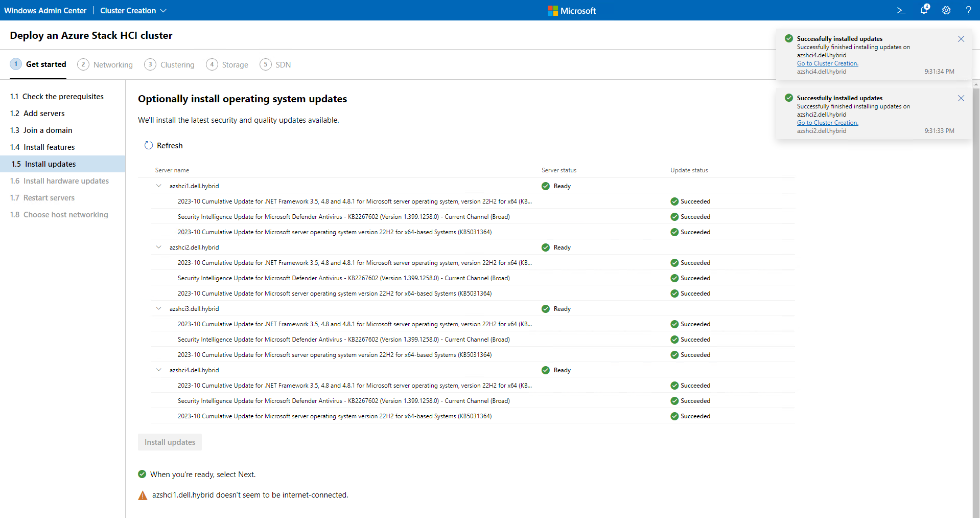Follow Go to Cluster Creation link for azshci4
The image size is (980, 518).
[827, 63]
